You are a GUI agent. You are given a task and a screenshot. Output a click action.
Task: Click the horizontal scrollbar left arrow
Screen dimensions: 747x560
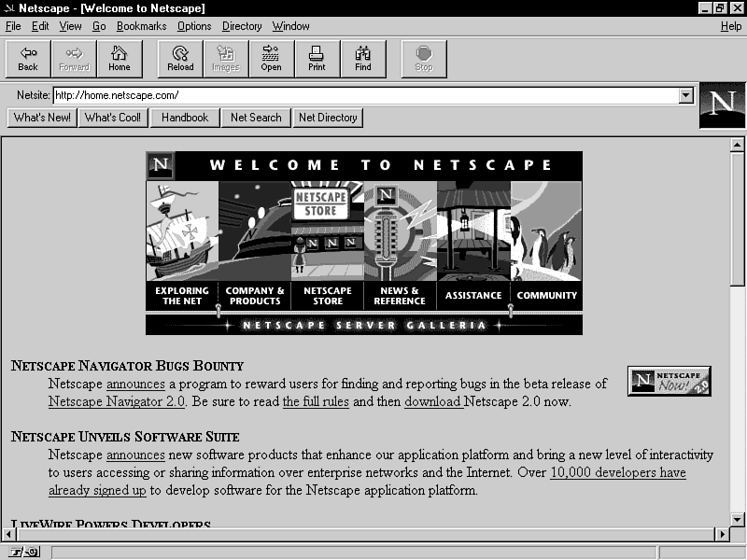8,534
